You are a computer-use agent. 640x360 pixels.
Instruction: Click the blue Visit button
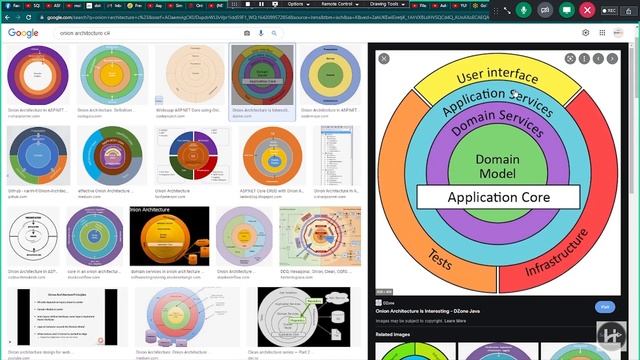pyautogui.click(x=604, y=307)
